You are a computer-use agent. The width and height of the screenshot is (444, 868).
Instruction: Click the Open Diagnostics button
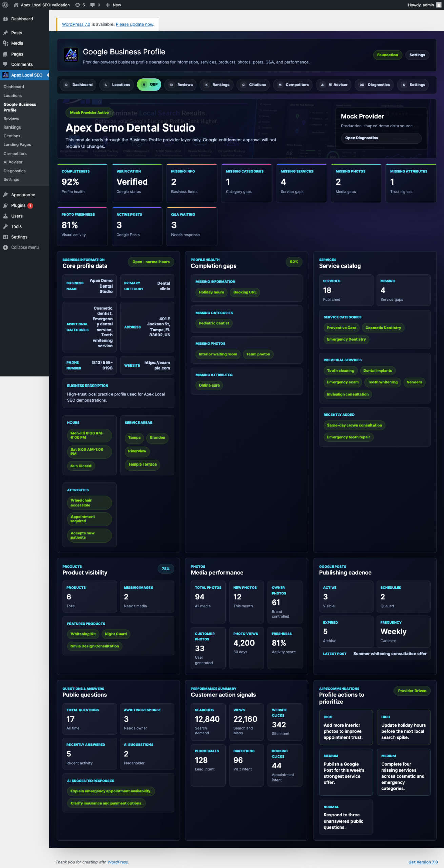381,138
